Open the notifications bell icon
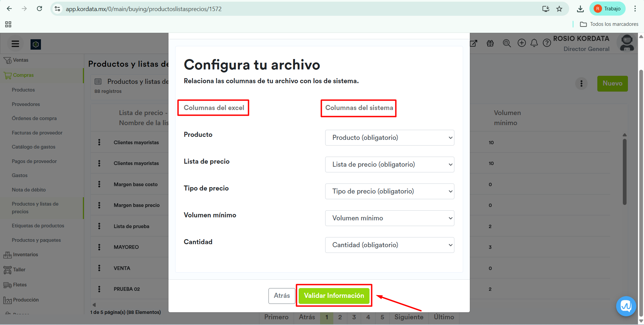This screenshot has width=644, height=325. [534, 43]
